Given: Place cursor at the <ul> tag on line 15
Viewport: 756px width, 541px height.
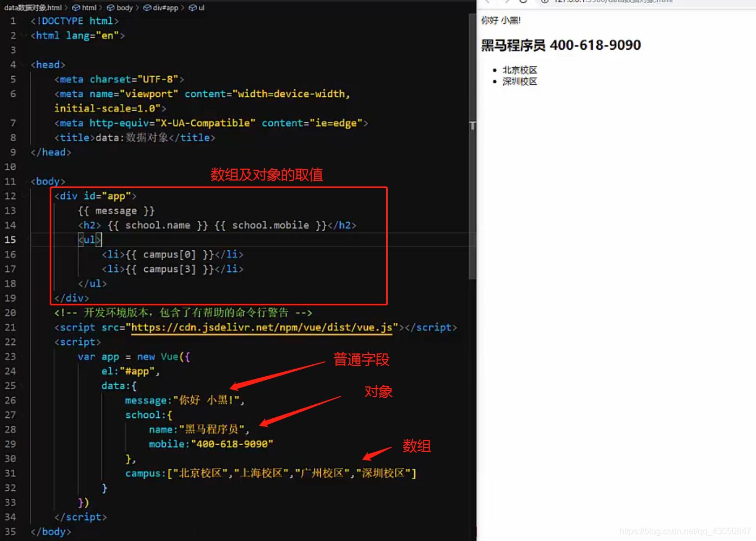Looking at the screenshot, I should coord(90,239).
